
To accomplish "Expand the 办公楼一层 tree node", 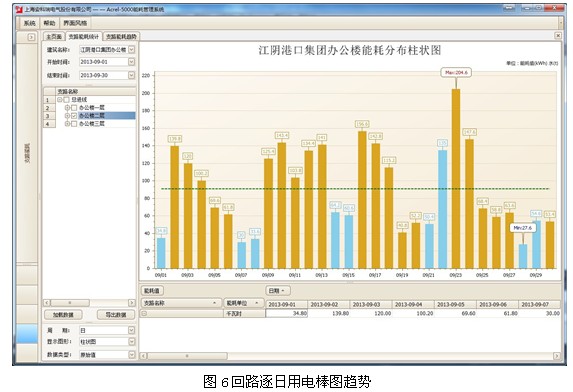I will point(67,108).
